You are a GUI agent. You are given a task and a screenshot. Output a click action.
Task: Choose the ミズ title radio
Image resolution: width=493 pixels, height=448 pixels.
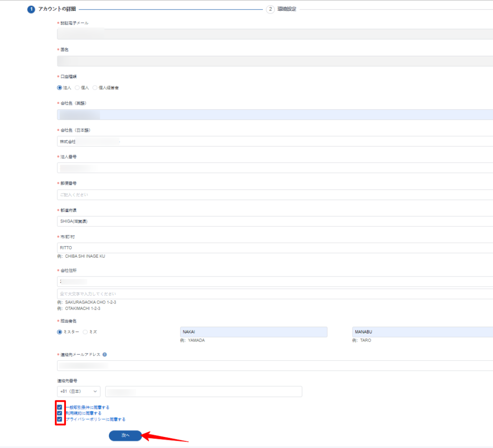(x=85, y=332)
